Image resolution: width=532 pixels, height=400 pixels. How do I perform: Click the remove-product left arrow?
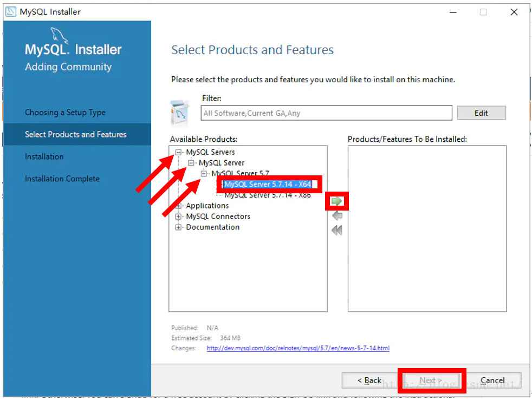click(x=337, y=216)
